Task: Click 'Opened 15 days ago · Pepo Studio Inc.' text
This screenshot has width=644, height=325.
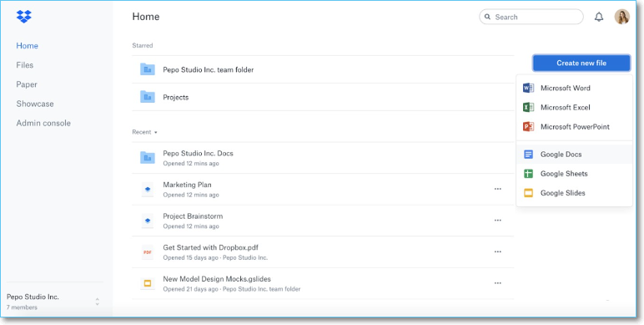Action: click(x=215, y=257)
